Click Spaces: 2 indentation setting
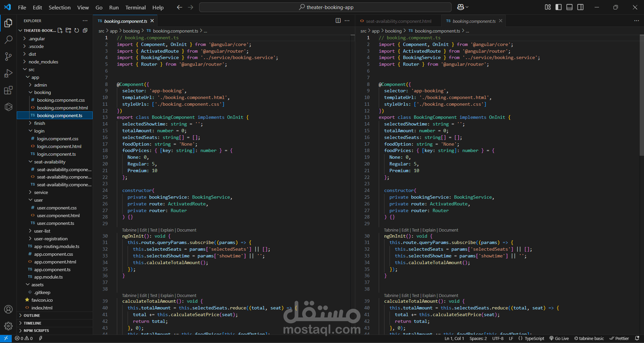The image size is (644, 343). (478, 338)
